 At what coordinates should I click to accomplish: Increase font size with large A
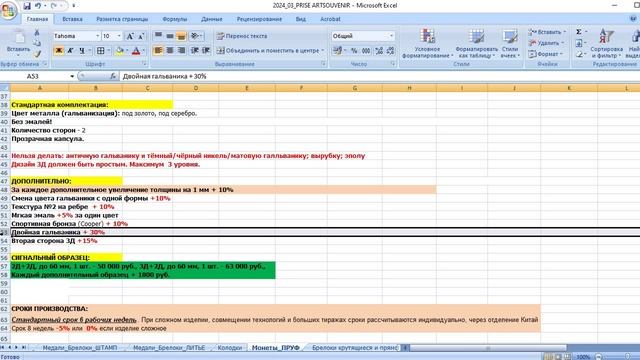(130, 36)
